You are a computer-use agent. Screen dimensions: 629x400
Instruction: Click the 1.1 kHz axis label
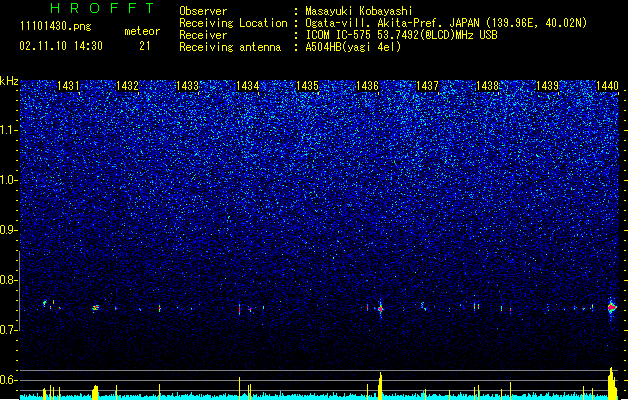[8, 130]
